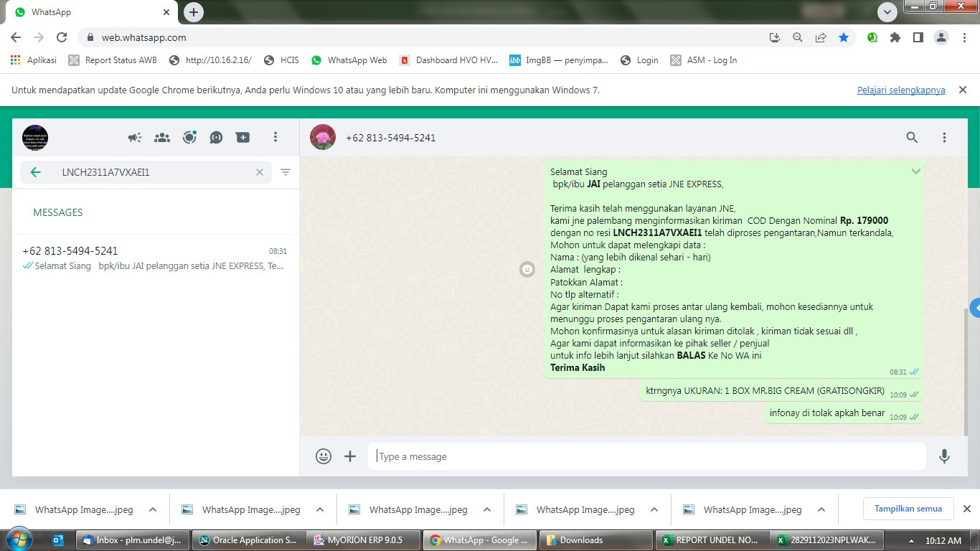Open the http://10.16.2.16/ bookmark

[x=210, y=60]
